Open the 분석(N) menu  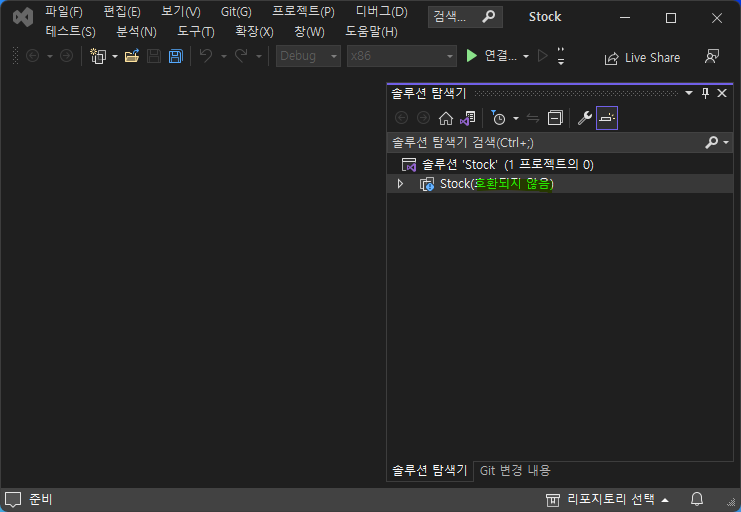pyautogui.click(x=136, y=32)
